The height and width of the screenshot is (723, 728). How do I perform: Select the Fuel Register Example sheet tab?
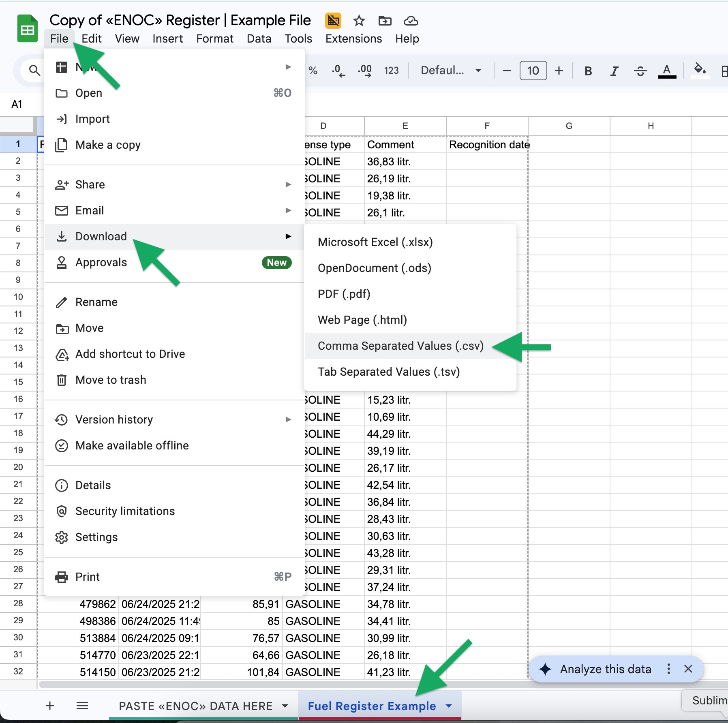pos(372,706)
